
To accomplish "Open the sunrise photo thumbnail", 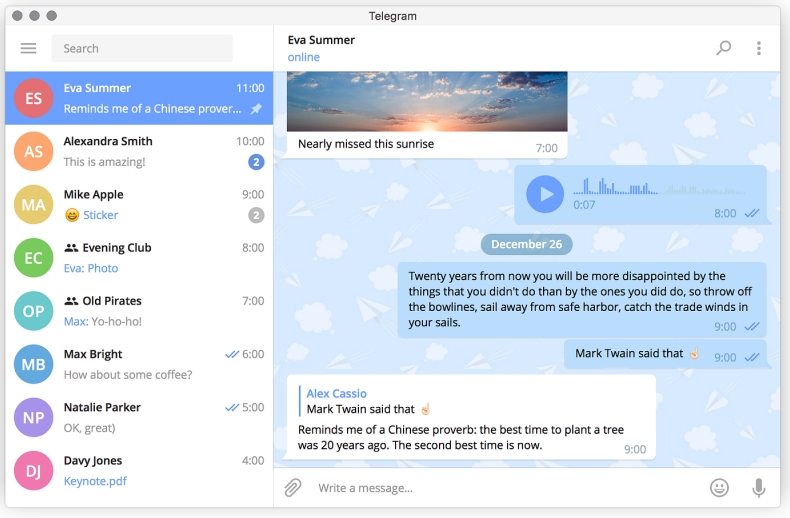I will pyautogui.click(x=427, y=101).
